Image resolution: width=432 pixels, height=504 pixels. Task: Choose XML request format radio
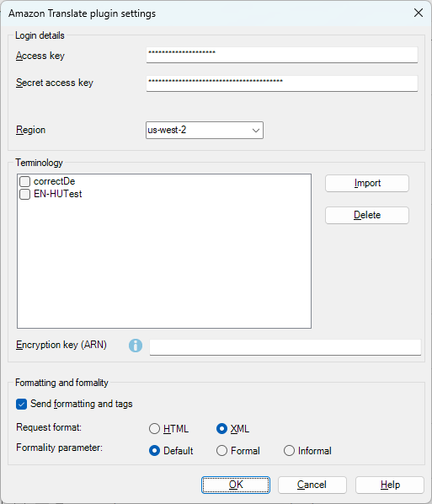[221, 428]
